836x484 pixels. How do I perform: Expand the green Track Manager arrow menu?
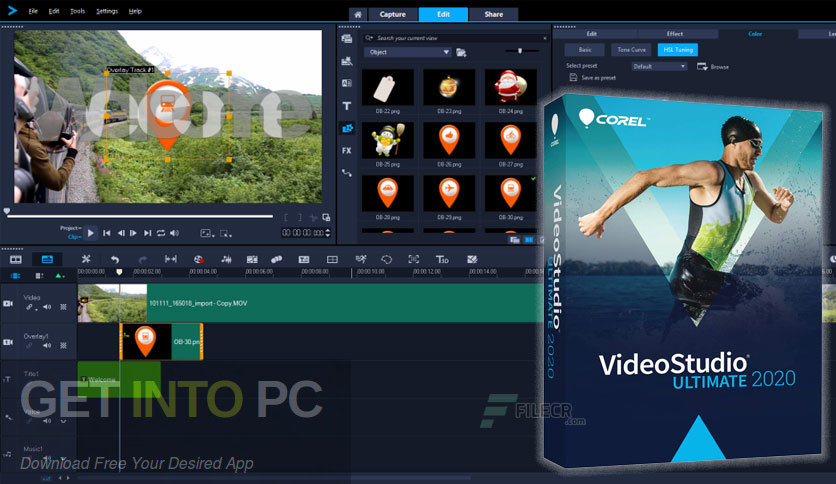(x=60, y=276)
